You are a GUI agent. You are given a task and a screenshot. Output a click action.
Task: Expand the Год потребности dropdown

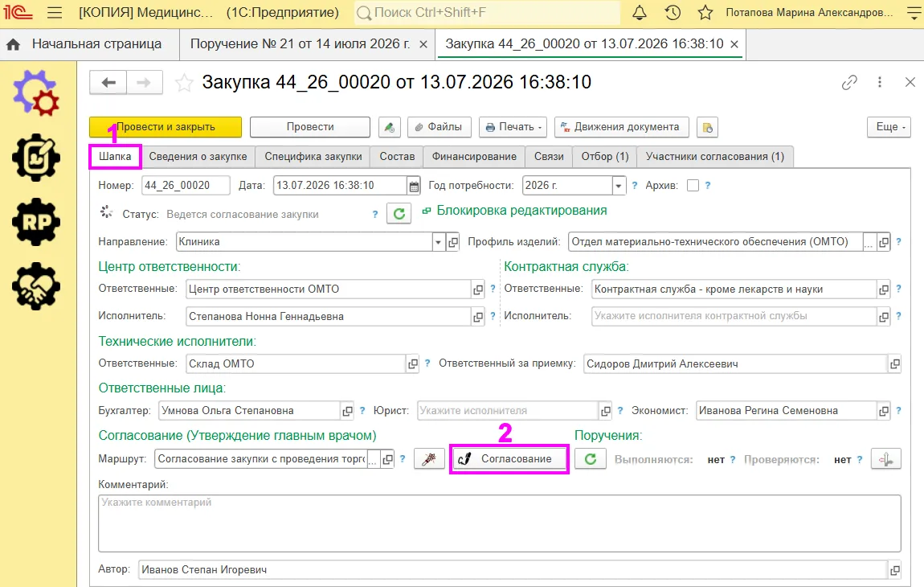point(618,186)
